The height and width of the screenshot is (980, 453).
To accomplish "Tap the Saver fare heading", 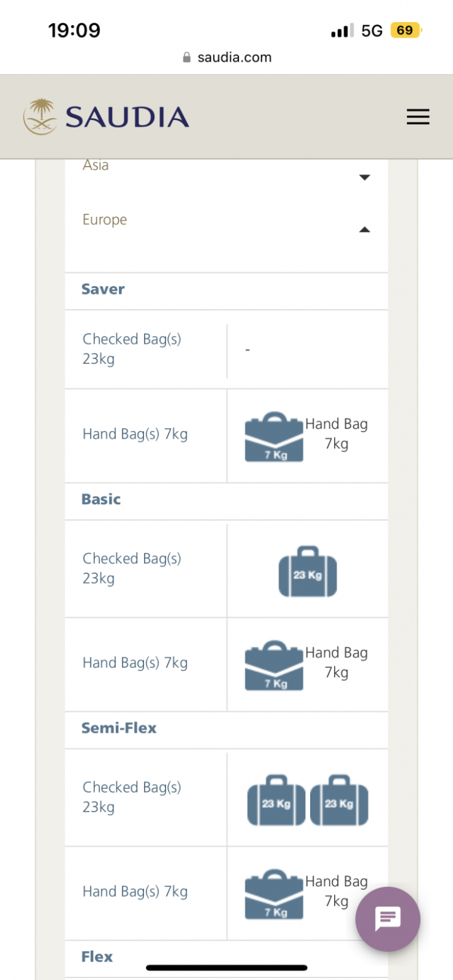I will pos(103,289).
